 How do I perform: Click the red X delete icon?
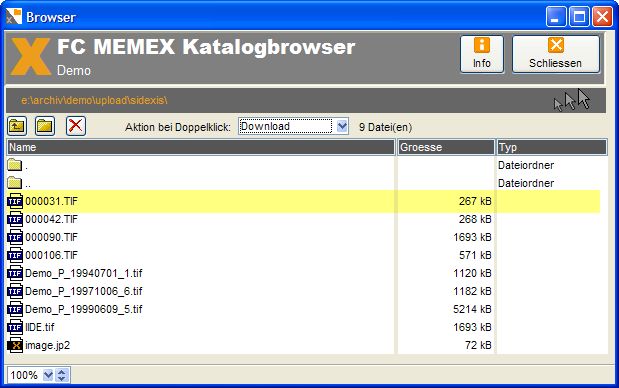75,126
